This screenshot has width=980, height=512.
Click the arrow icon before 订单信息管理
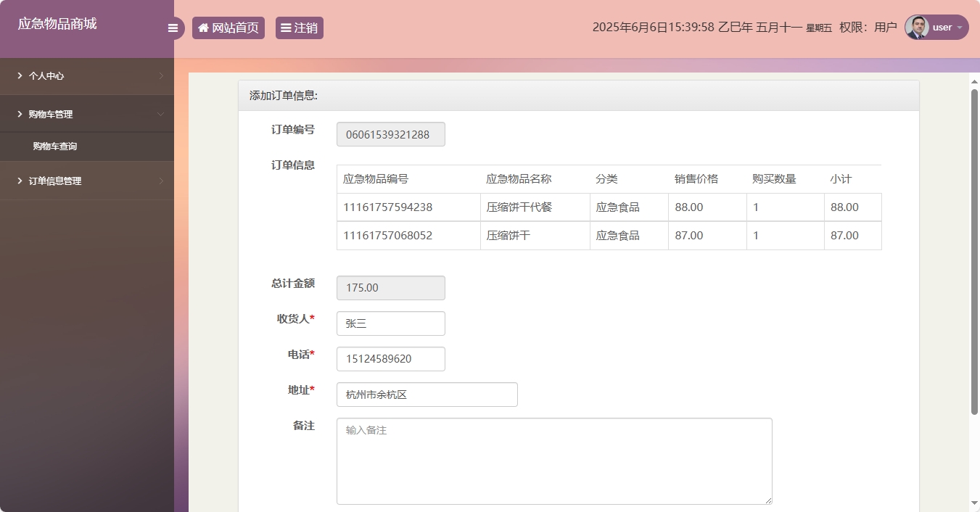(x=18, y=181)
